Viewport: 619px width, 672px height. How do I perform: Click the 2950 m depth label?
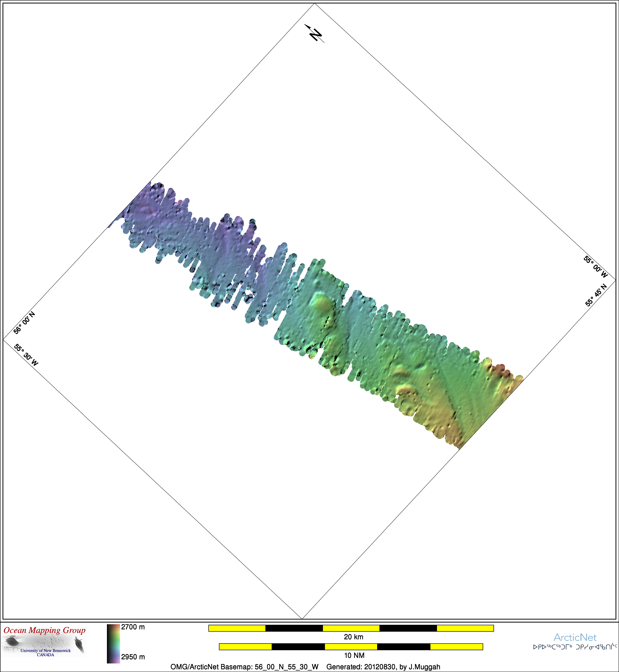pos(133,657)
